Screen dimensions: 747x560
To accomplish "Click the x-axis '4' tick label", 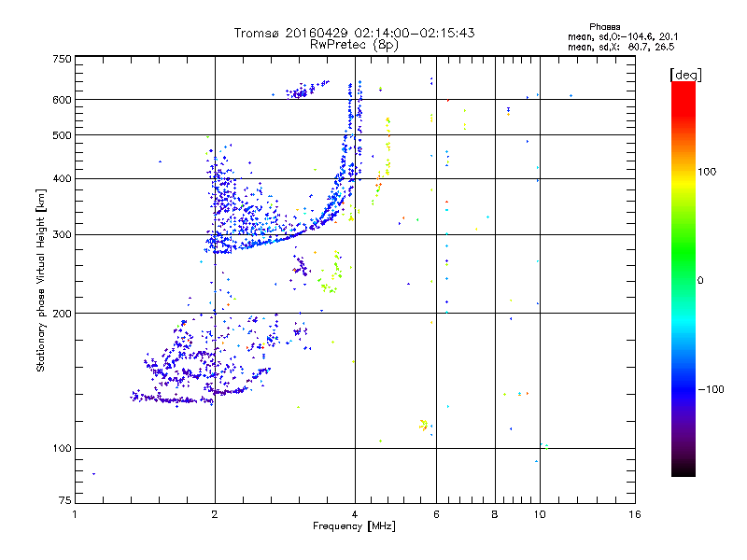I will coord(355,514).
